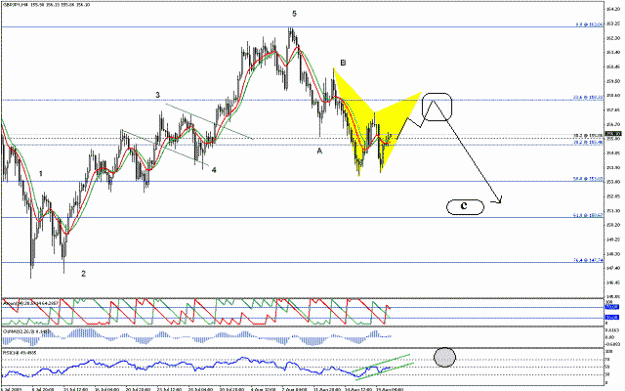Viewport: 625px width, 391px height.
Task: Click the 0.0 Fibonacci level label
Action: 589,25
